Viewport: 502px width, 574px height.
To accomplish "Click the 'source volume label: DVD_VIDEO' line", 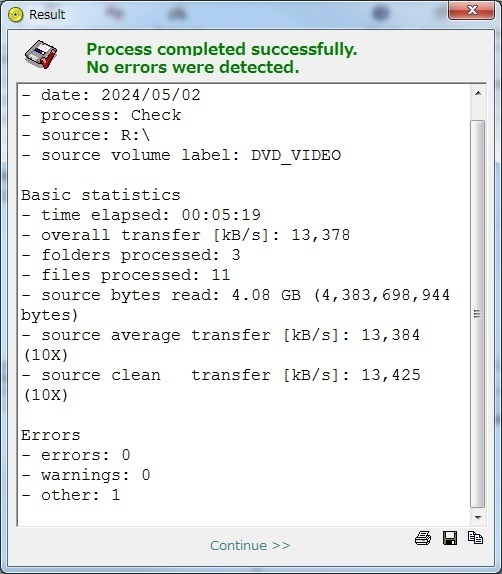I will coord(181,155).
